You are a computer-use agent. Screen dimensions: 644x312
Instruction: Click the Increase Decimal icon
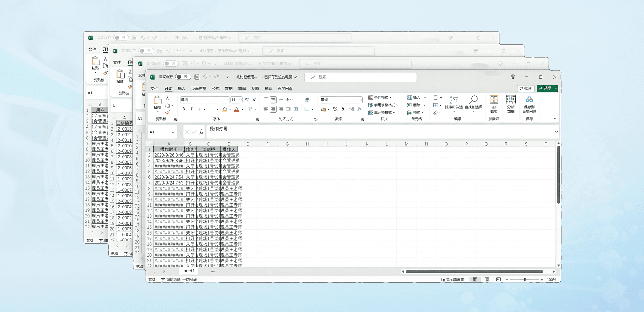pyautogui.click(x=351, y=109)
